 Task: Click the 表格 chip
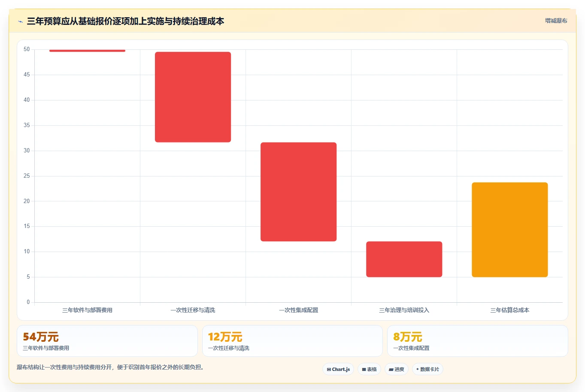click(369, 369)
